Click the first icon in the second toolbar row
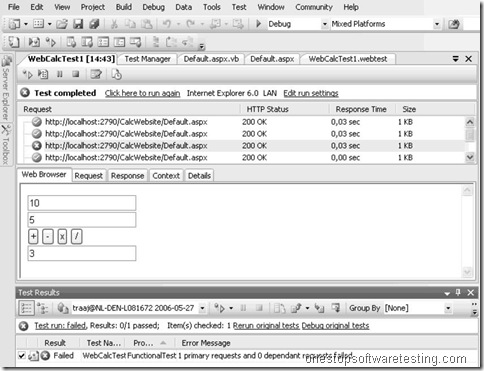This screenshot has width=484, height=371. (14, 42)
